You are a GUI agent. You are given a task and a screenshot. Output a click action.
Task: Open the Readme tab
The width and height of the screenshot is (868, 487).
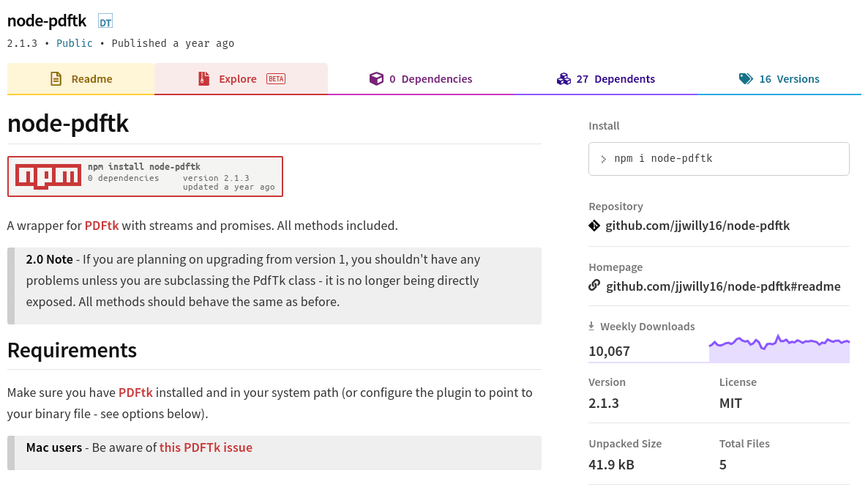pyautogui.click(x=81, y=78)
